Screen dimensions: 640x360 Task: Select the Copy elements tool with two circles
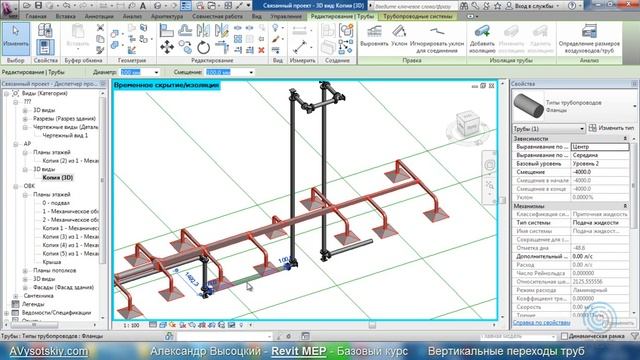pos(185,47)
